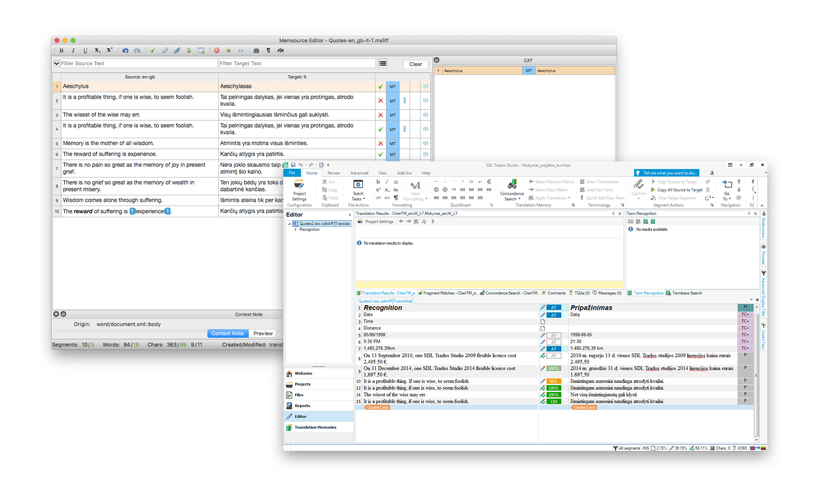This screenshot has width=840, height=504.
Task: Open Fragment Matches tab in Trados
Action: pyautogui.click(x=448, y=293)
